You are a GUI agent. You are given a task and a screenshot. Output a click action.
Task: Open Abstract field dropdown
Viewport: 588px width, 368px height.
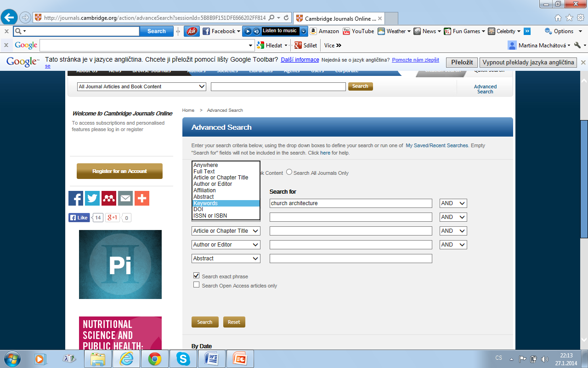pyautogui.click(x=226, y=259)
